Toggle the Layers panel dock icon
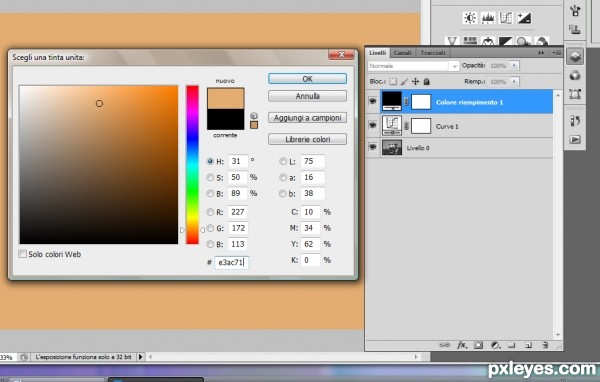 575,57
